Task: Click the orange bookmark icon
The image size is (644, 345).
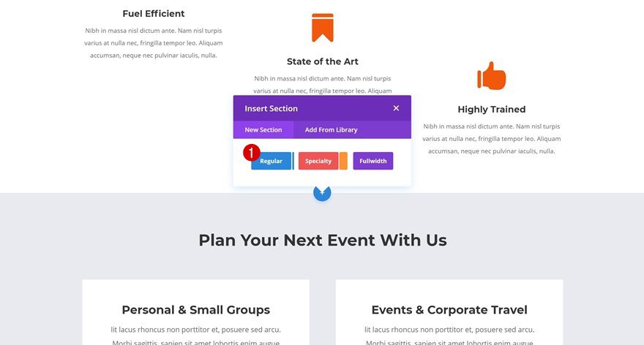Action: [322, 27]
